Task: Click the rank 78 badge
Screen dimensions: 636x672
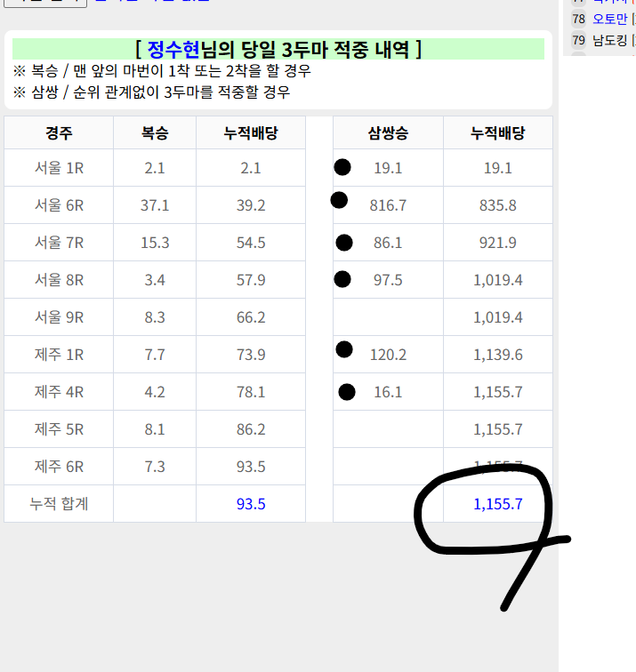Action: [578, 19]
